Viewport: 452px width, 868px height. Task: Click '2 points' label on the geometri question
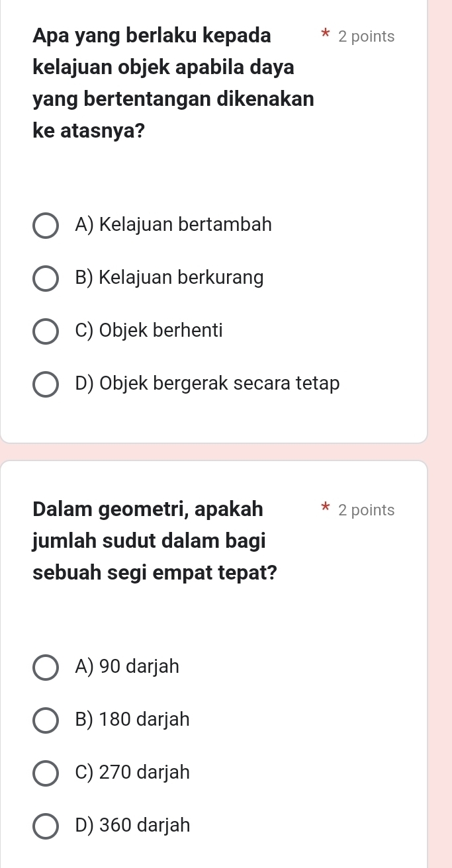coord(366,510)
